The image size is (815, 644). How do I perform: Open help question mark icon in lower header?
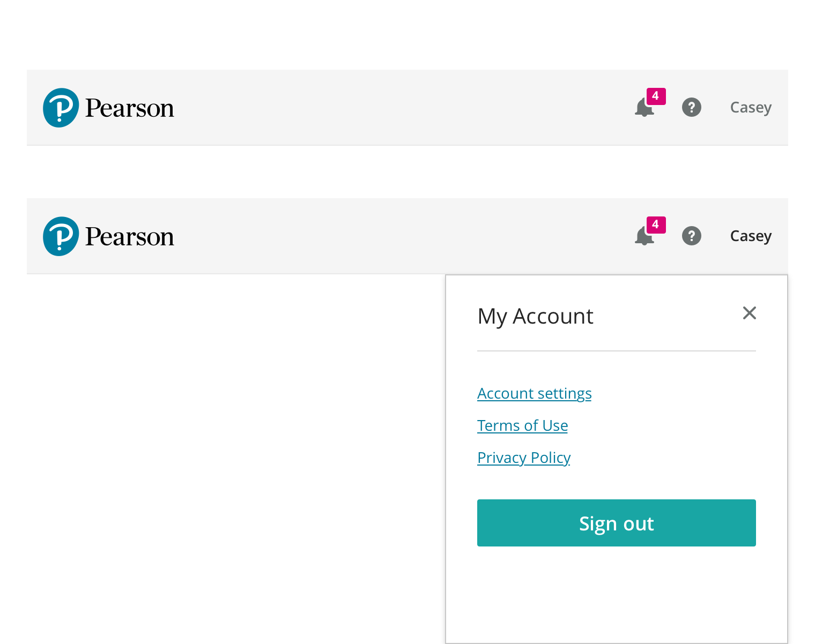[x=691, y=236]
